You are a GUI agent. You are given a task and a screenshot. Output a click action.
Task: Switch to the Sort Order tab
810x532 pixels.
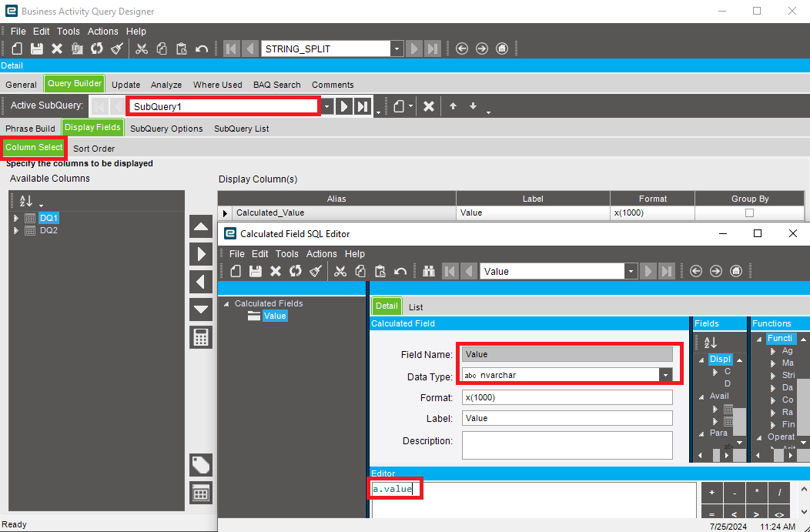coord(94,149)
